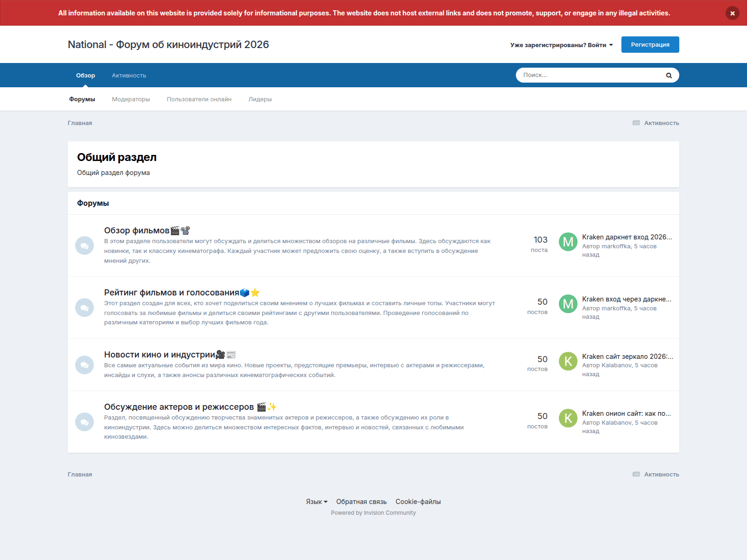Open author Kalabanov under Kraken сайт зеркало
Screen dimensions: 747x560
[616, 365]
